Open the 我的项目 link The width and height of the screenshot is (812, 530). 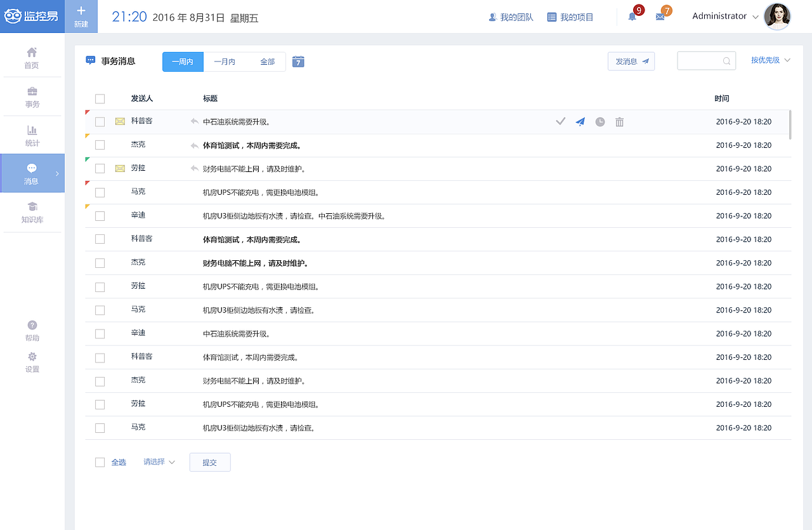pyautogui.click(x=570, y=17)
